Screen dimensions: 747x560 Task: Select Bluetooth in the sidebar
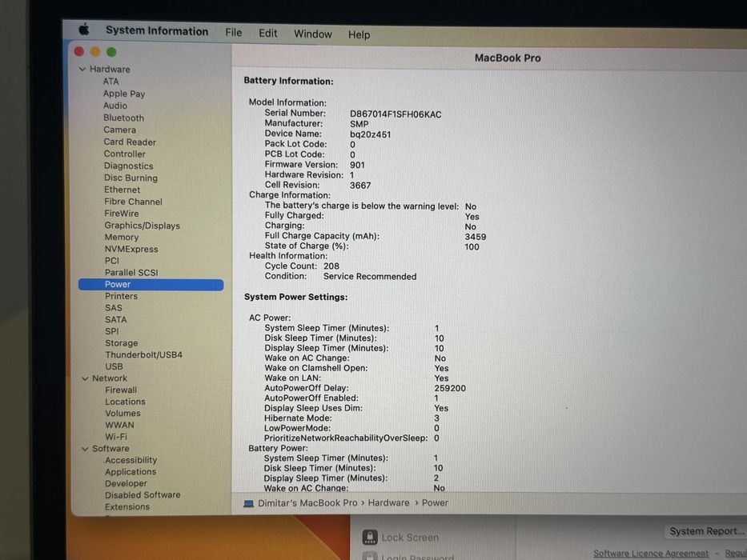[x=124, y=118]
